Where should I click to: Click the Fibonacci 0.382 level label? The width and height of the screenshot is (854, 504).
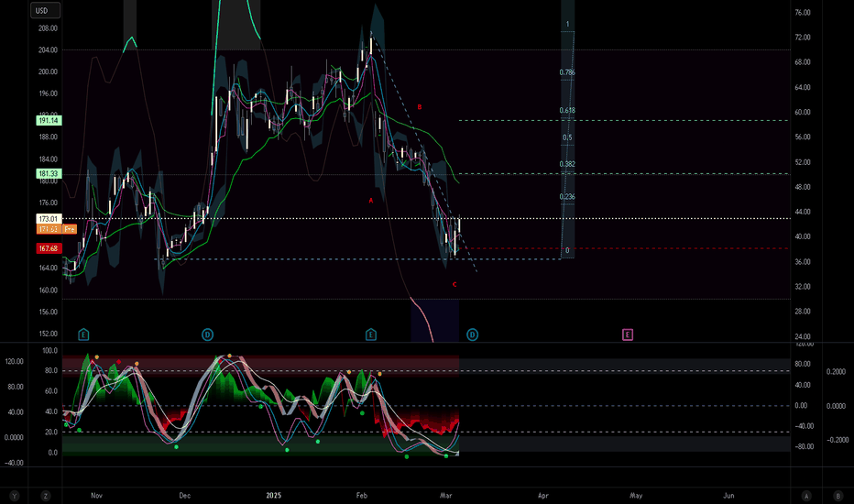click(x=567, y=164)
